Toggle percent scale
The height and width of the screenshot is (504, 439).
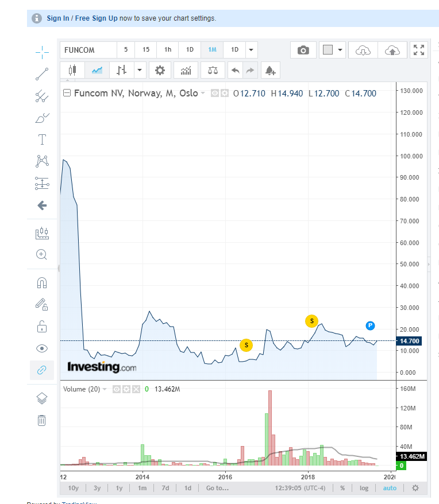(x=342, y=488)
